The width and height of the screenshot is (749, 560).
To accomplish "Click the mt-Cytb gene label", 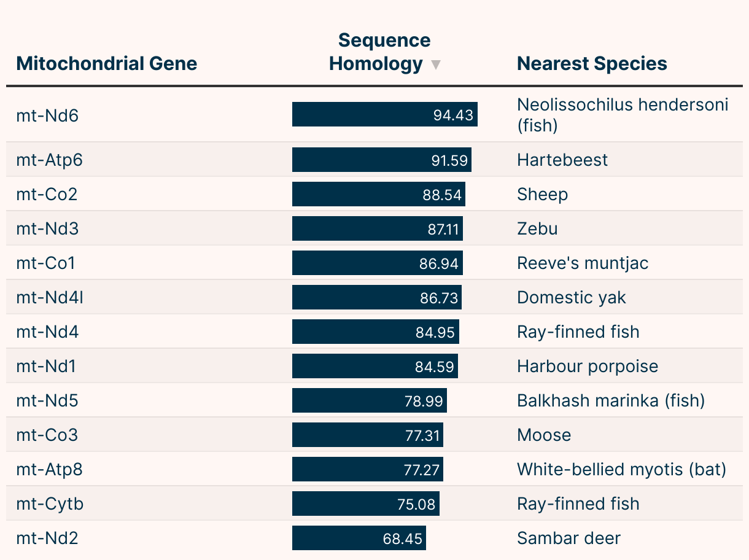I will point(50,504).
